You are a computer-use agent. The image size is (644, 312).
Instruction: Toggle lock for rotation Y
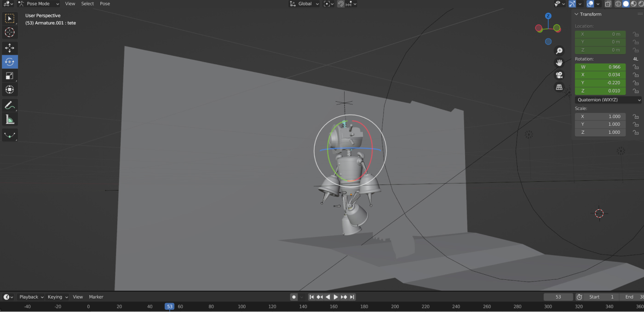(x=636, y=83)
